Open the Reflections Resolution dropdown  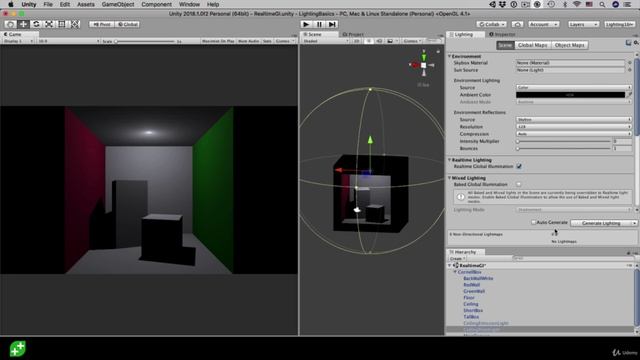click(573, 127)
